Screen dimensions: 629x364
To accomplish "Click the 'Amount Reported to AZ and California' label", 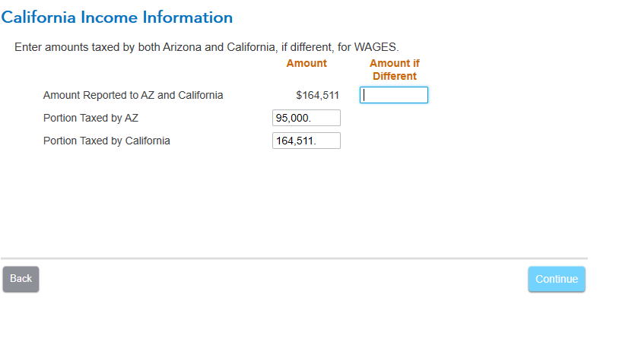I will coord(133,95).
